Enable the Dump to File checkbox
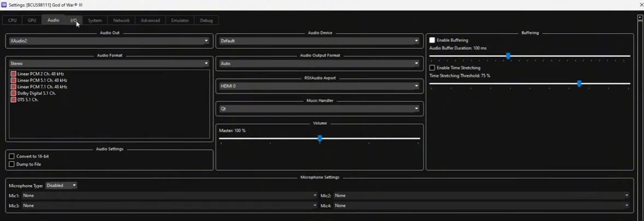The width and height of the screenshot is (644, 221). tap(11, 164)
